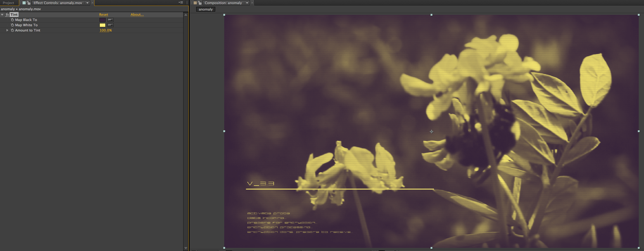Image resolution: width=644 pixels, height=251 pixels.
Task: Toggle the Amount to Tint stopwatch
Action: point(12,30)
